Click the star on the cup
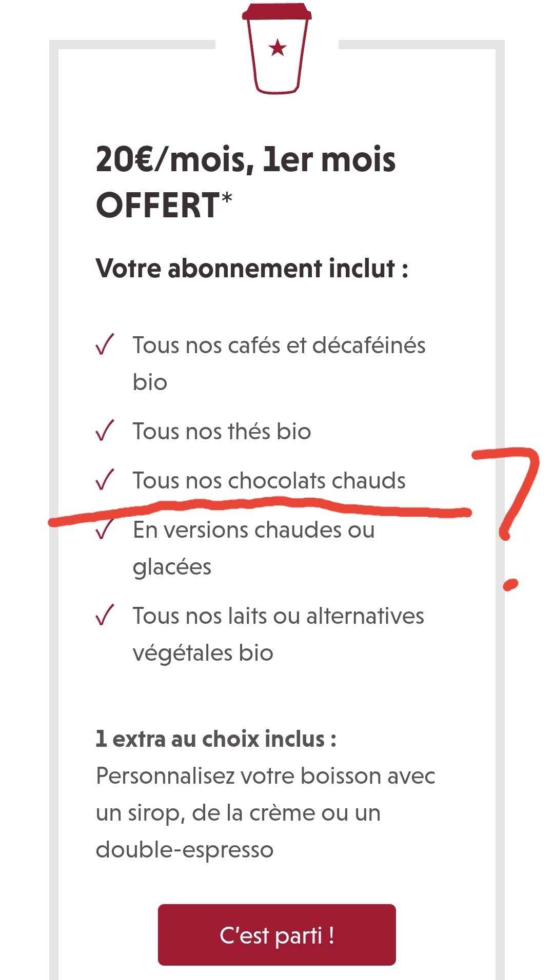This screenshot has height=980, width=554. click(278, 48)
